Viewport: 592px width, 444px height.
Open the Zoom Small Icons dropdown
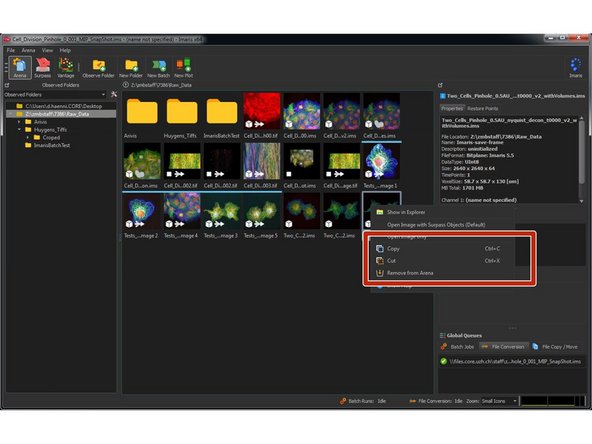tap(498, 401)
